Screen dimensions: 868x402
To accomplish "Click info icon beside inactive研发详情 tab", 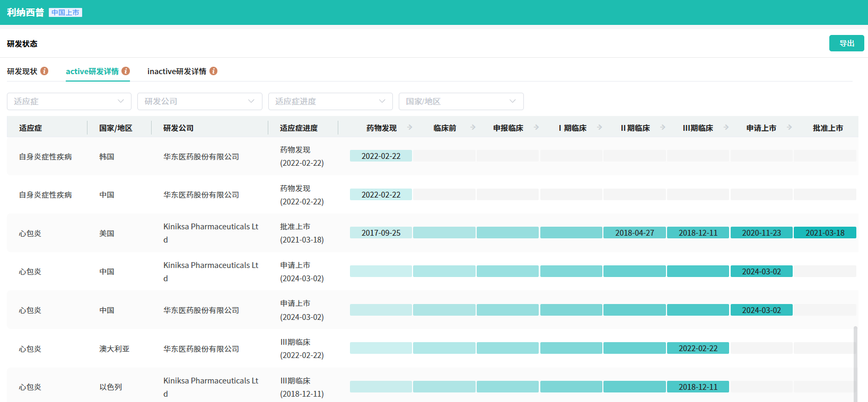I will (x=213, y=71).
